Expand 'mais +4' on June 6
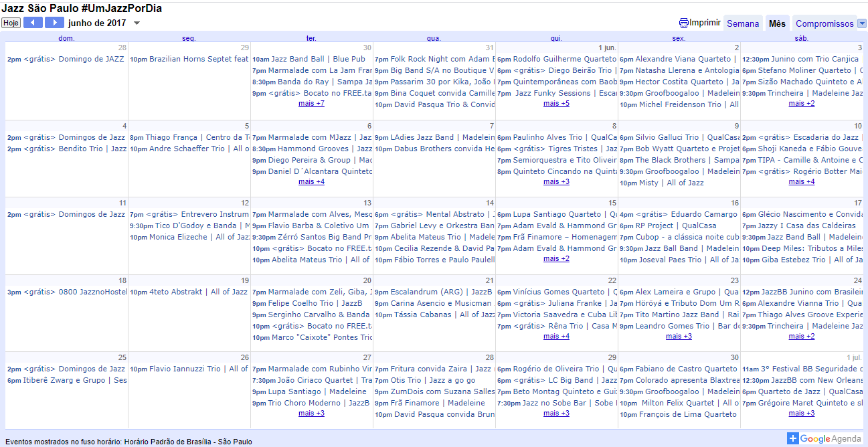The height and width of the screenshot is (447, 868). pos(311,182)
